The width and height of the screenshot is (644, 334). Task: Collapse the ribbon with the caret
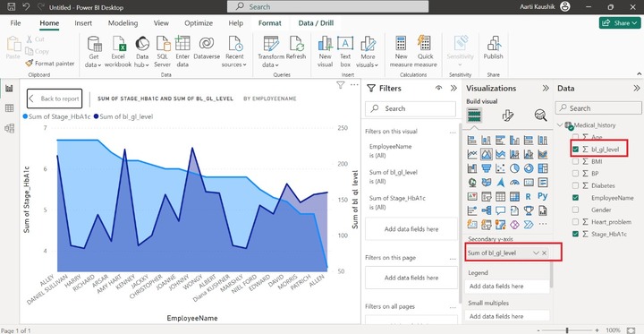click(x=639, y=74)
